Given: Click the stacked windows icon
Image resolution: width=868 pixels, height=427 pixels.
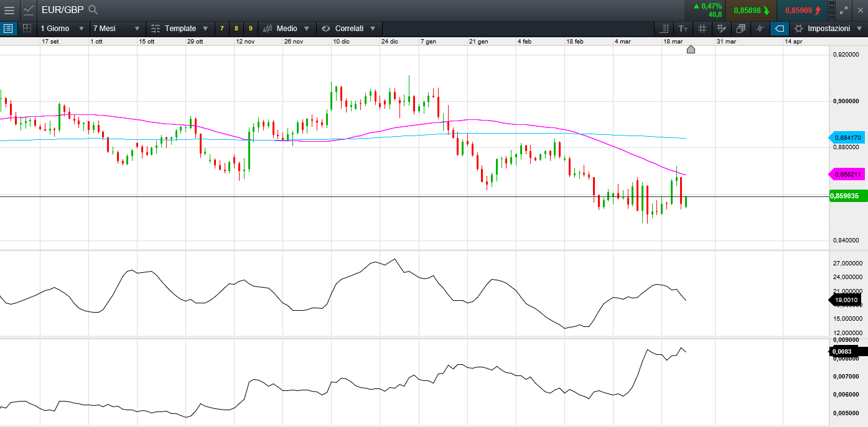Looking at the screenshot, I should tap(740, 29).
